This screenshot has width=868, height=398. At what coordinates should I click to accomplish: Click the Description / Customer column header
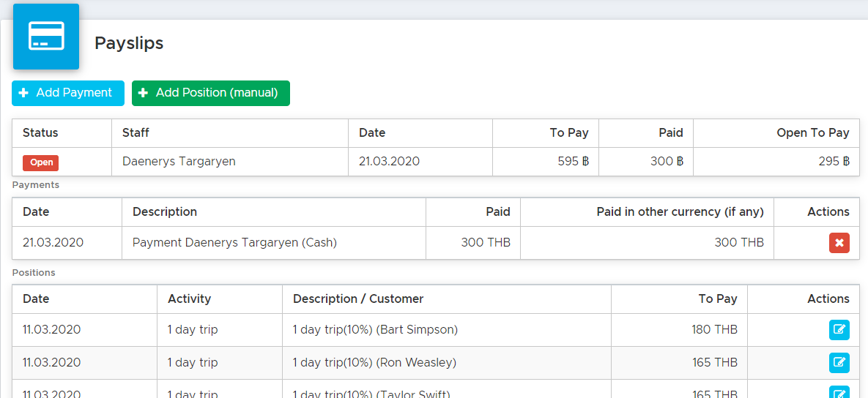(x=358, y=299)
